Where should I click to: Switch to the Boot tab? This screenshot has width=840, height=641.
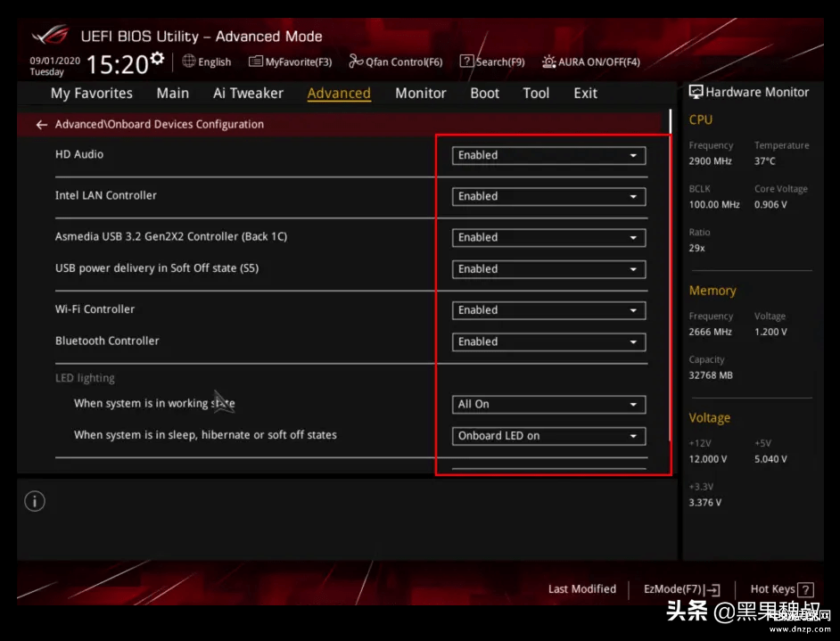coord(485,94)
